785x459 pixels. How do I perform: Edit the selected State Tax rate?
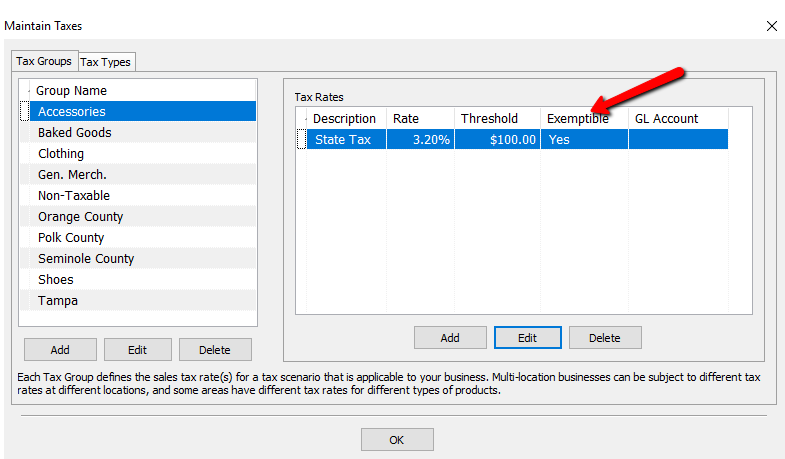[528, 337]
